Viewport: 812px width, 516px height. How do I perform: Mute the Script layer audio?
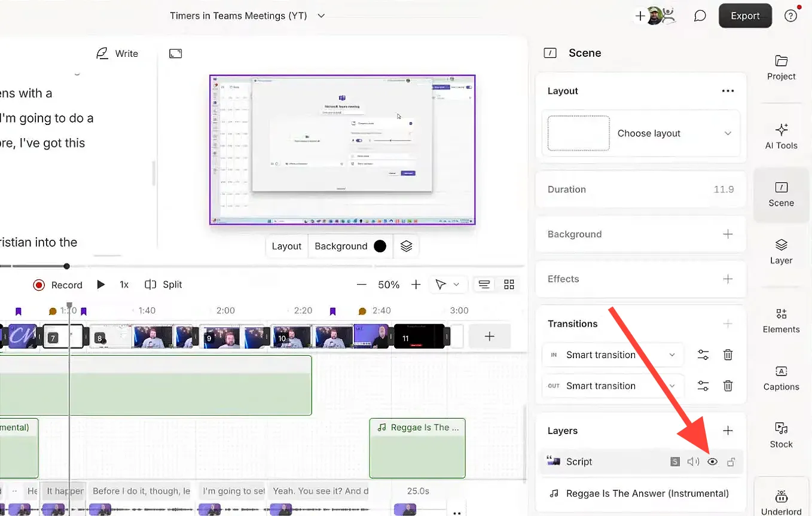[693, 462]
